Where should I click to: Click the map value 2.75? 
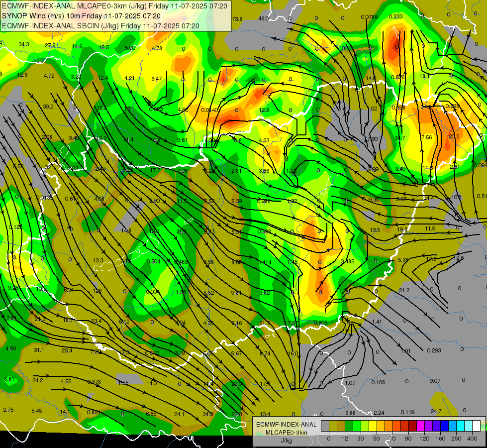point(8,410)
